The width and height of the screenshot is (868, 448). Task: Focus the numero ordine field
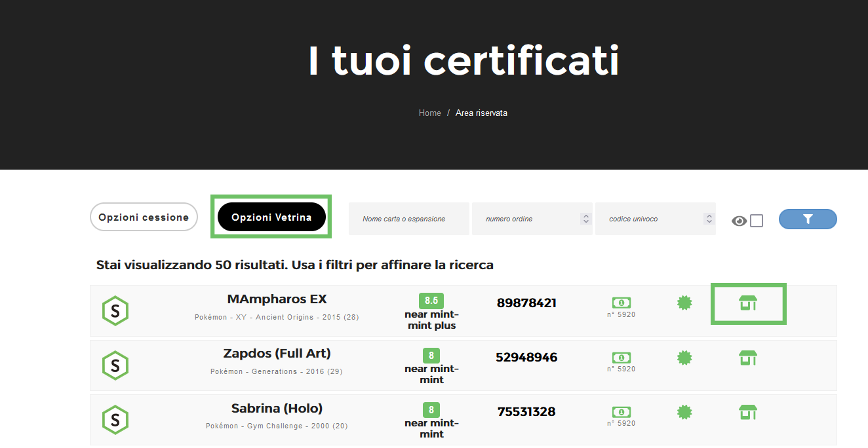(532, 219)
